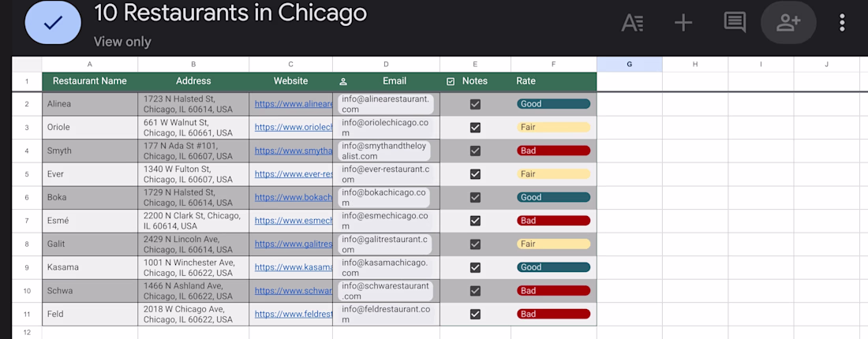Toggle the Notes checkbox for Boka
The image size is (868, 339).
pos(475,197)
